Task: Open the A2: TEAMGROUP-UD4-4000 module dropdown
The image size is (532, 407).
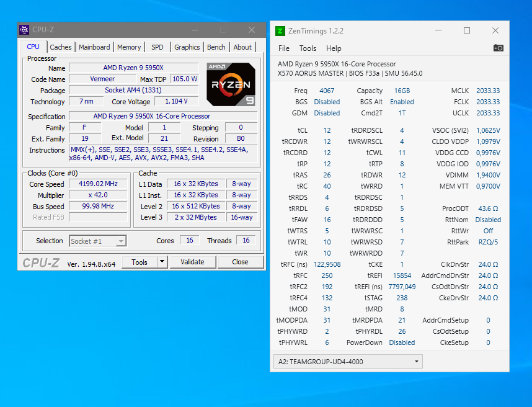Action: click(348, 362)
